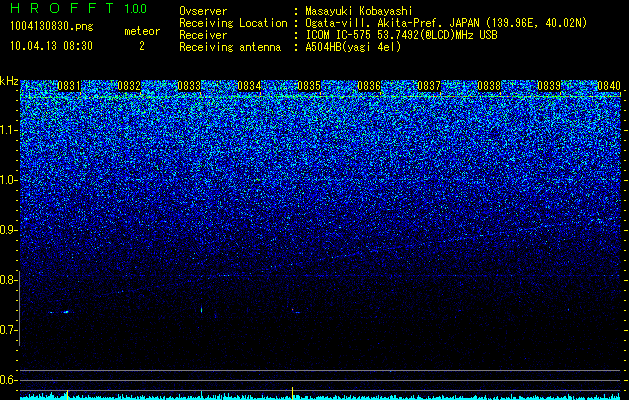Click the Receiving antenna label
This screenshot has height=400, width=629.
[230, 47]
